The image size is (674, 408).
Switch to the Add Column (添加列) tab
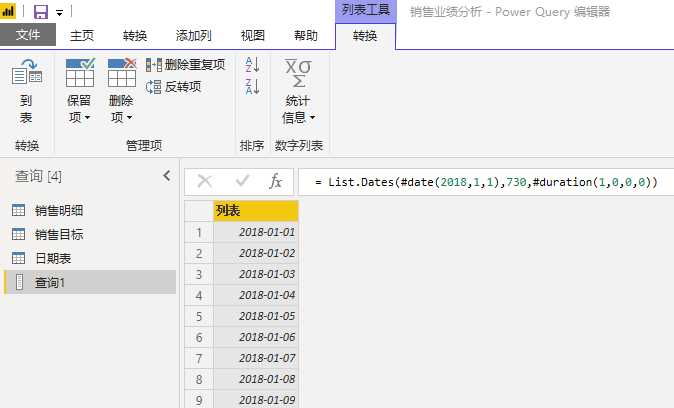[x=193, y=36]
